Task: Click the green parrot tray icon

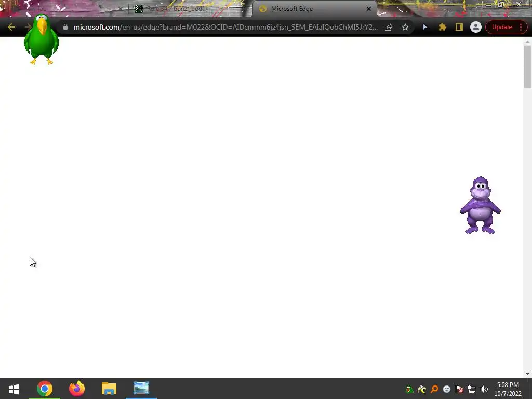Action: pyautogui.click(x=409, y=389)
